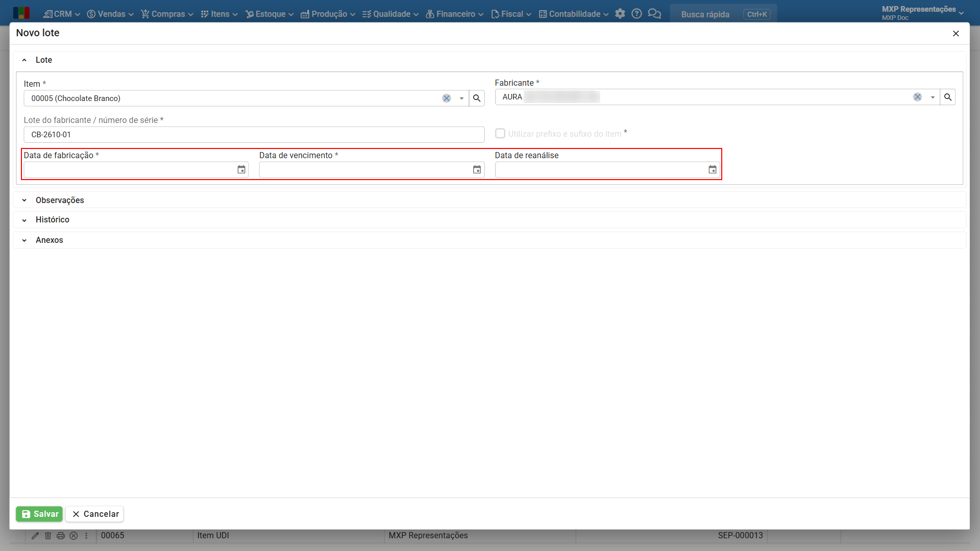Open calendar for Data de fabricação
The width and height of the screenshot is (980, 551).
pos(241,170)
